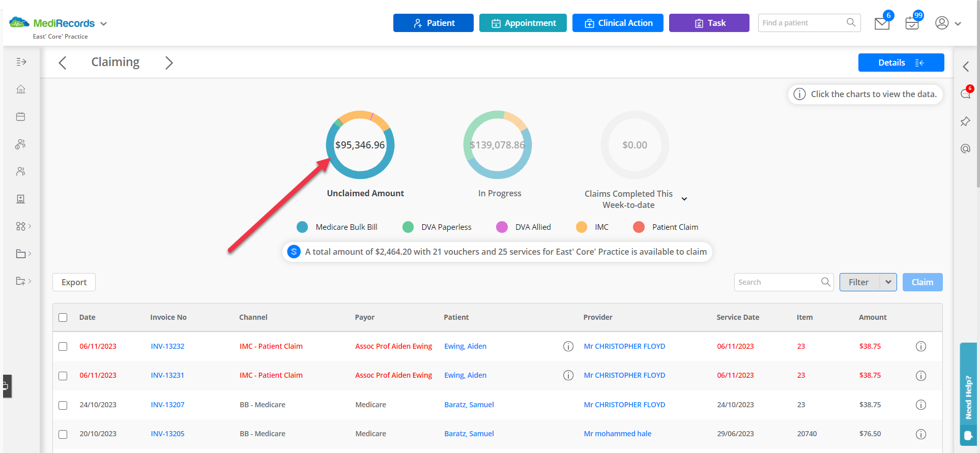Viewport: 980px width, 453px height.
Task: Click the Filter button
Action: pos(859,282)
